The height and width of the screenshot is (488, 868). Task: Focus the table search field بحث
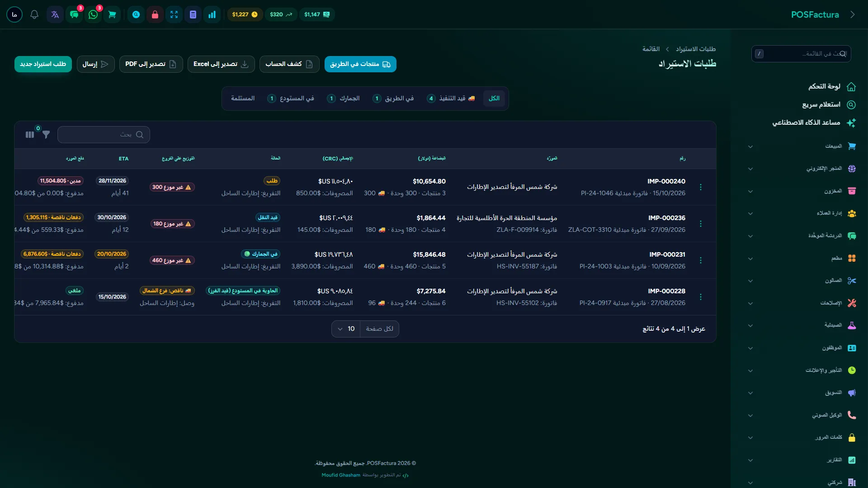point(104,135)
